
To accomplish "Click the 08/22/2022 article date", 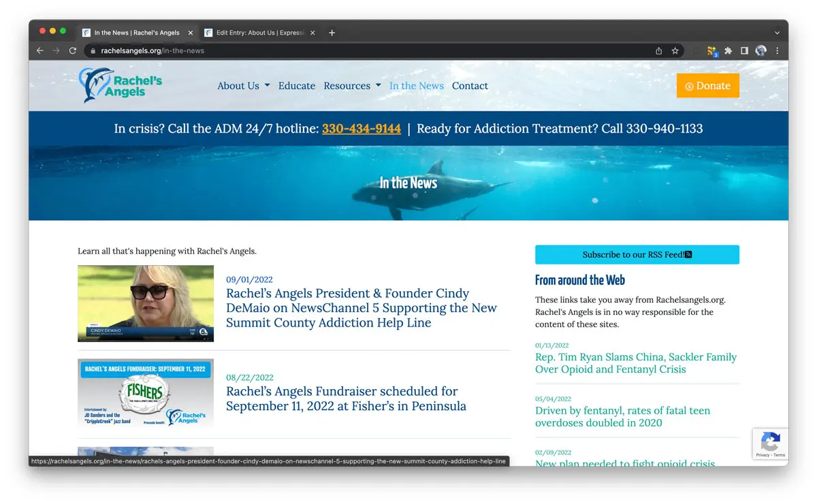I will pos(250,377).
